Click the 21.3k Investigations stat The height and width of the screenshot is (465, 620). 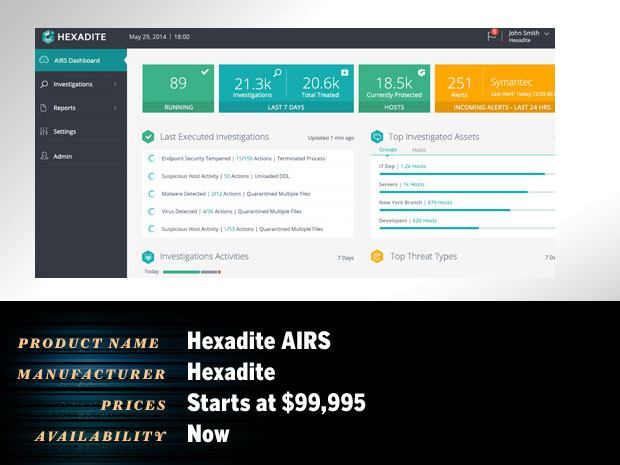pos(252,87)
